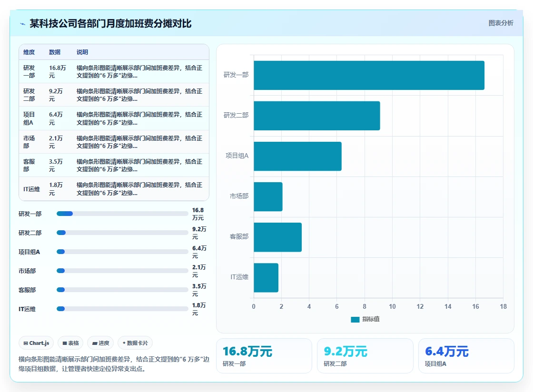Click the 客服部 chart bar

click(278, 237)
